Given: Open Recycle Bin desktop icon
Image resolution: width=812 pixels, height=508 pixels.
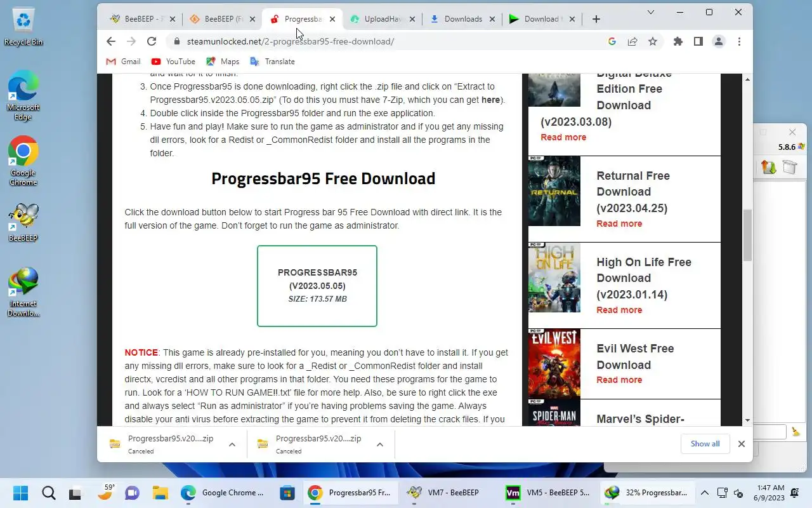Looking at the screenshot, I should pyautogui.click(x=23, y=27).
